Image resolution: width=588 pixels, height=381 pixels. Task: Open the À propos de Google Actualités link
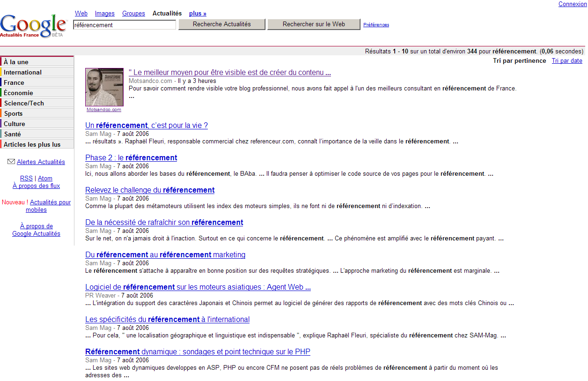[x=36, y=230]
